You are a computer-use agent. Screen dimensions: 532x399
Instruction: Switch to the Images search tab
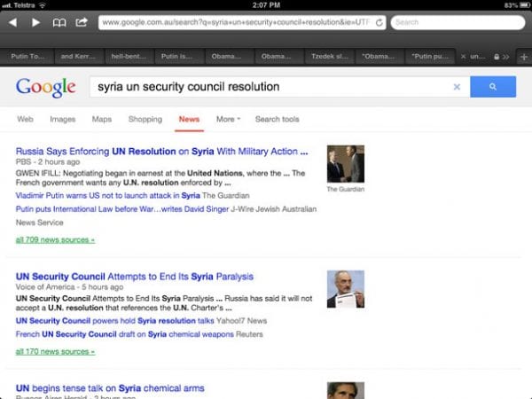point(62,119)
